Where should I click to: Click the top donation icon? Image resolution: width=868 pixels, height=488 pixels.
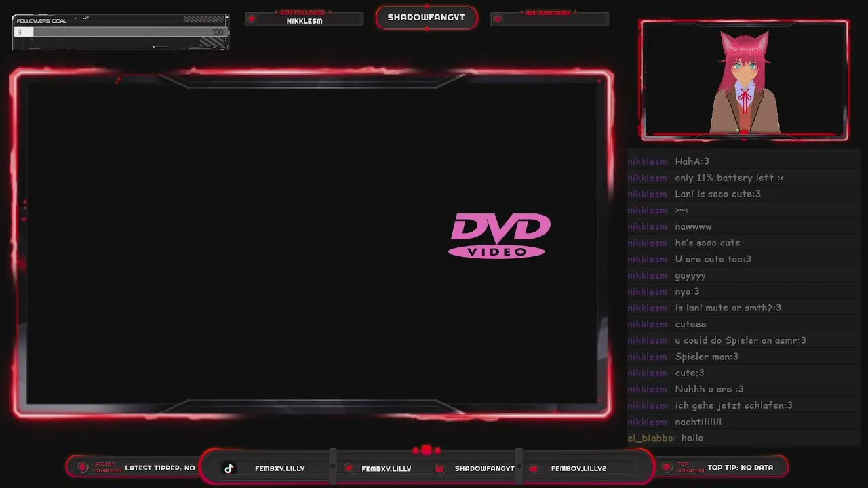click(x=665, y=467)
